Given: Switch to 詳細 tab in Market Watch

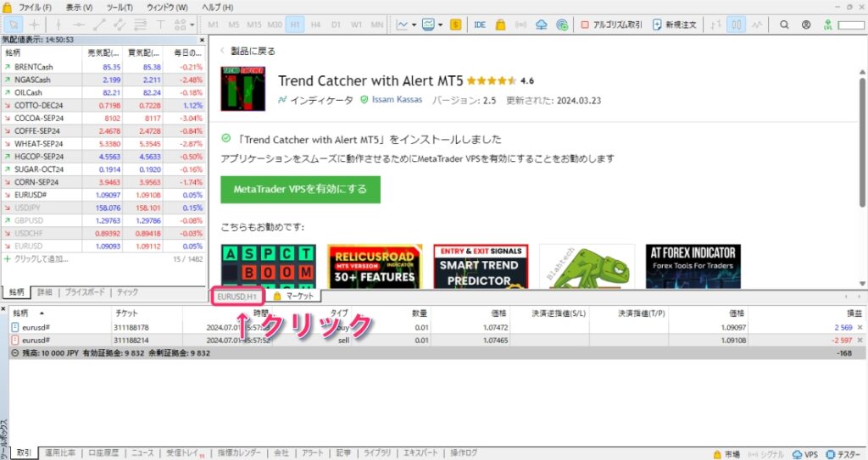Looking at the screenshot, I should [x=45, y=292].
